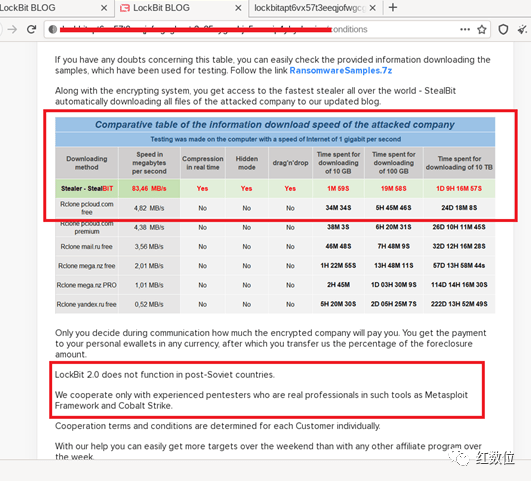Switch to the lockbitapt6vx57t3eeqjofwgcg tab
531x481 pixels.
[314, 8]
